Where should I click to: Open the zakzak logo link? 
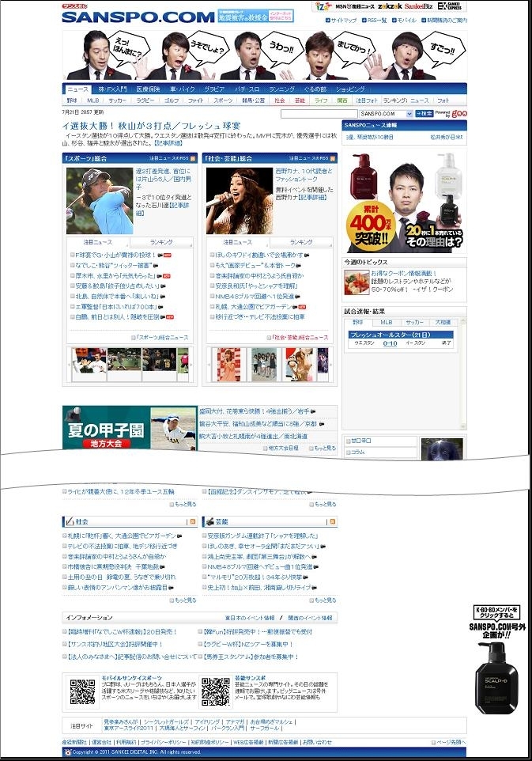point(390,6)
